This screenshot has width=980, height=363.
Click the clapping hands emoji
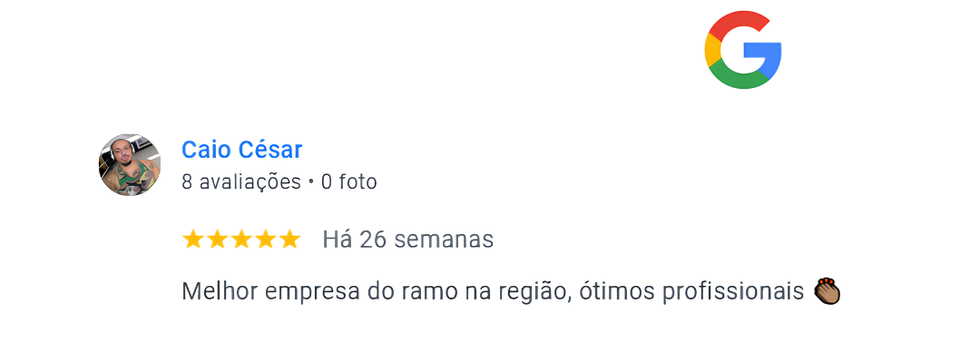tap(827, 291)
